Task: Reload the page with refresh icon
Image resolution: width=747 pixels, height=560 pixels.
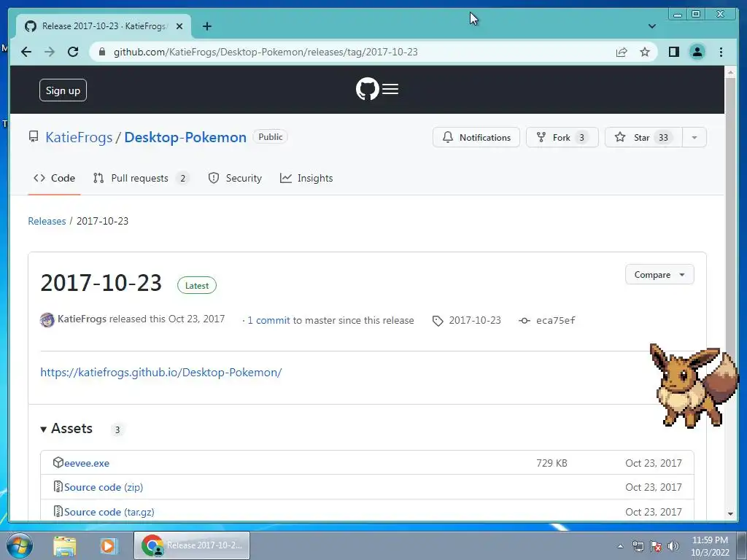Action: point(73,52)
